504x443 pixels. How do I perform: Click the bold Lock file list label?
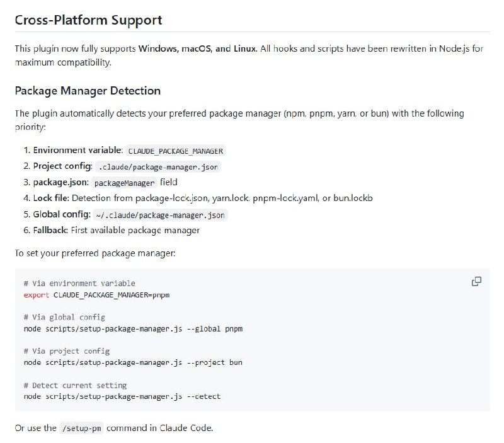click(x=51, y=198)
